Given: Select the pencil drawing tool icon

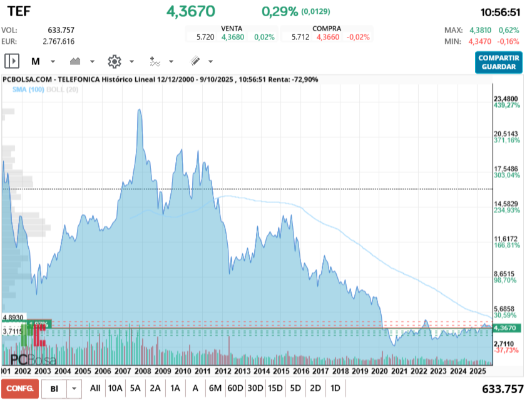Looking at the screenshot, I should [x=195, y=61].
